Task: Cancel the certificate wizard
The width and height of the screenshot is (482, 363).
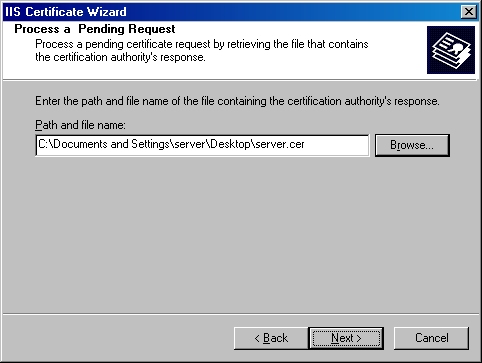Action: [431, 338]
